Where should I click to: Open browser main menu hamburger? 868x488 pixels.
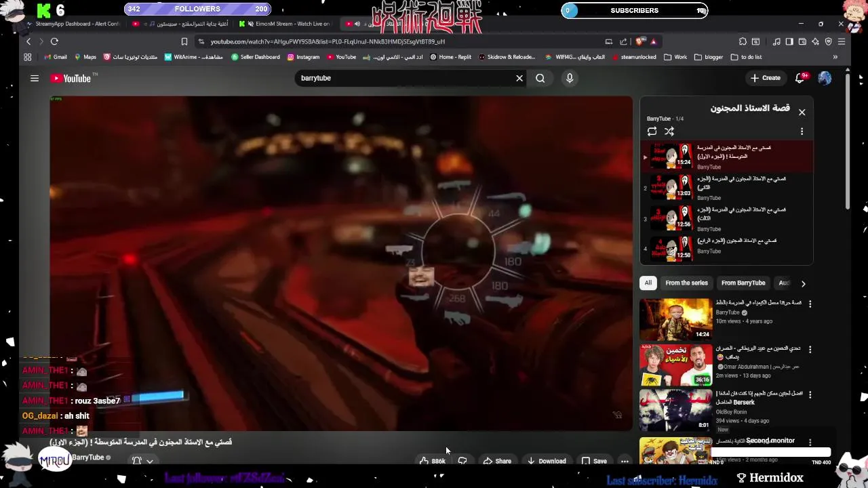click(842, 41)
